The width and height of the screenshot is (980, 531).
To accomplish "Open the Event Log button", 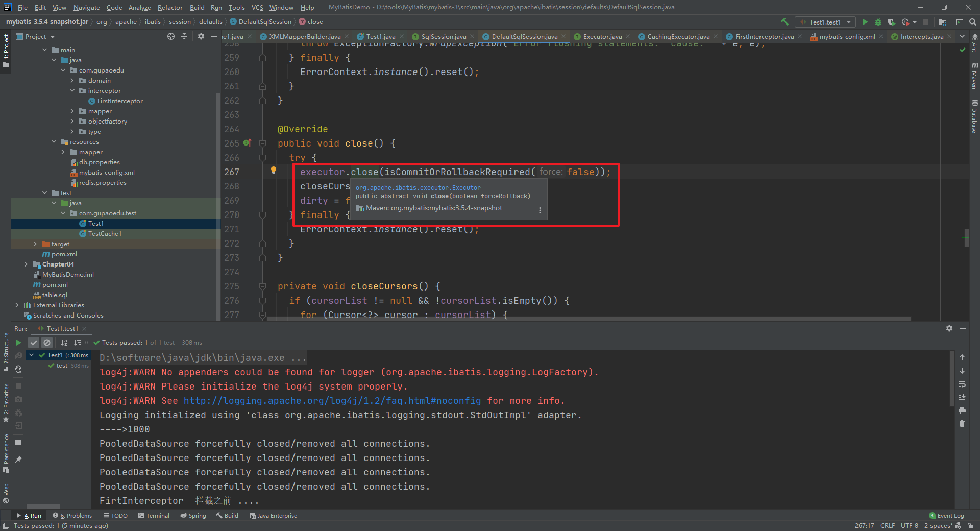I will pyautogui.click(x=946, y=516).
